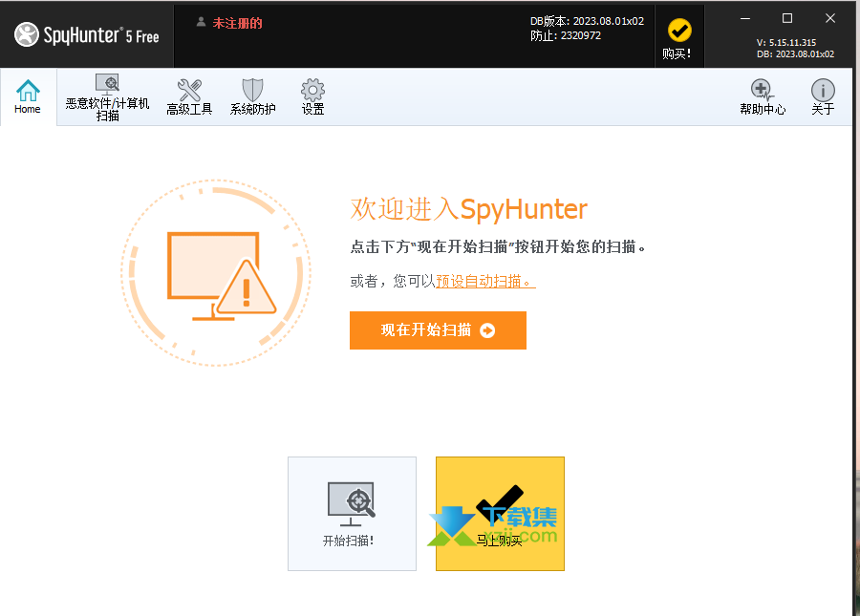Open the 预设自动扫描 link
Viewport: 860px width, 616px height.
click(x=485, y=281)
